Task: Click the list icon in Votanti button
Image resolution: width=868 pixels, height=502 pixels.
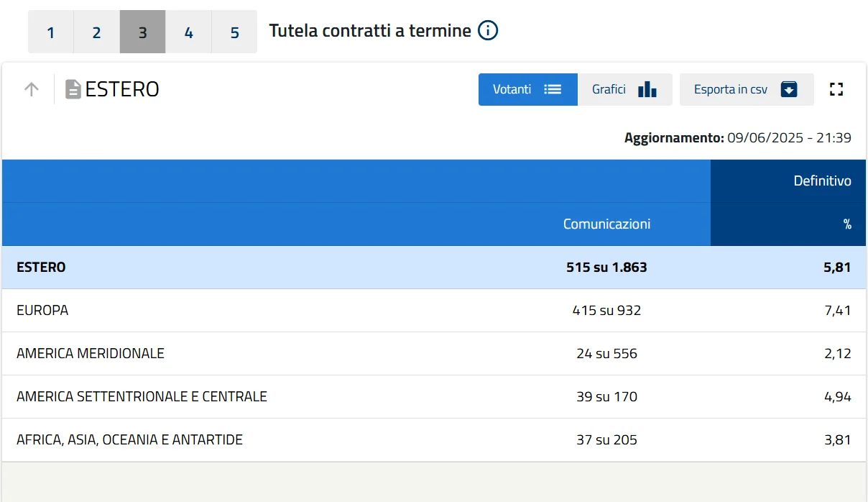Action: pos(552,89)
